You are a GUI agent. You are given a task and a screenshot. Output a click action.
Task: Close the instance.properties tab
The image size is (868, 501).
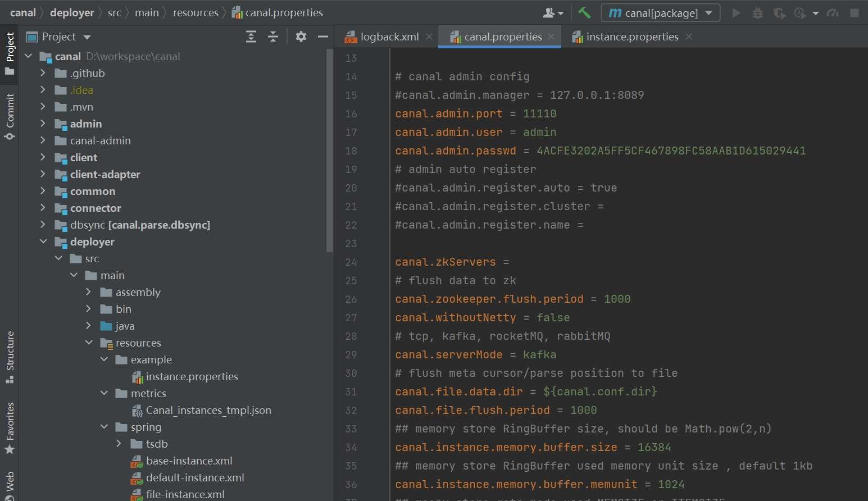pos(689,37)
